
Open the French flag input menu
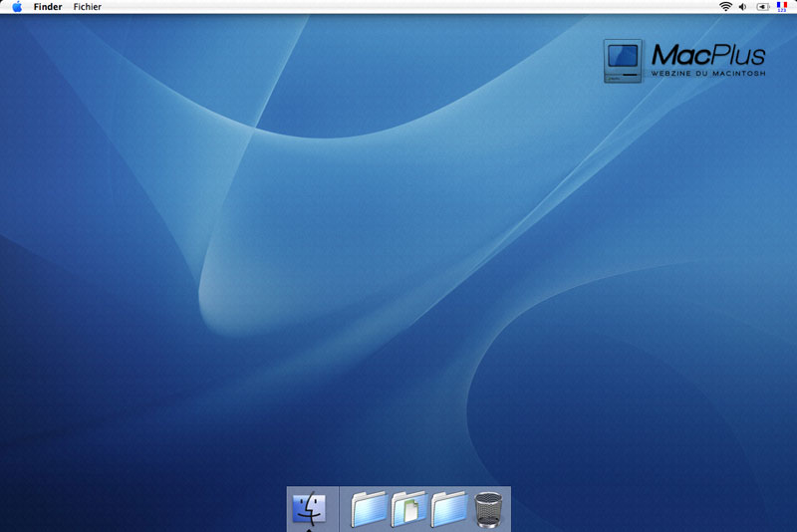(x=782, y=7)
